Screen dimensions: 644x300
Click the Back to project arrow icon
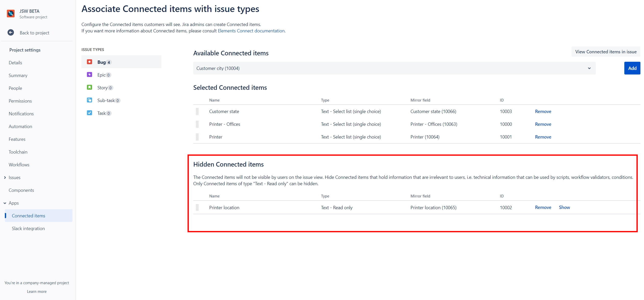point(11,33)
